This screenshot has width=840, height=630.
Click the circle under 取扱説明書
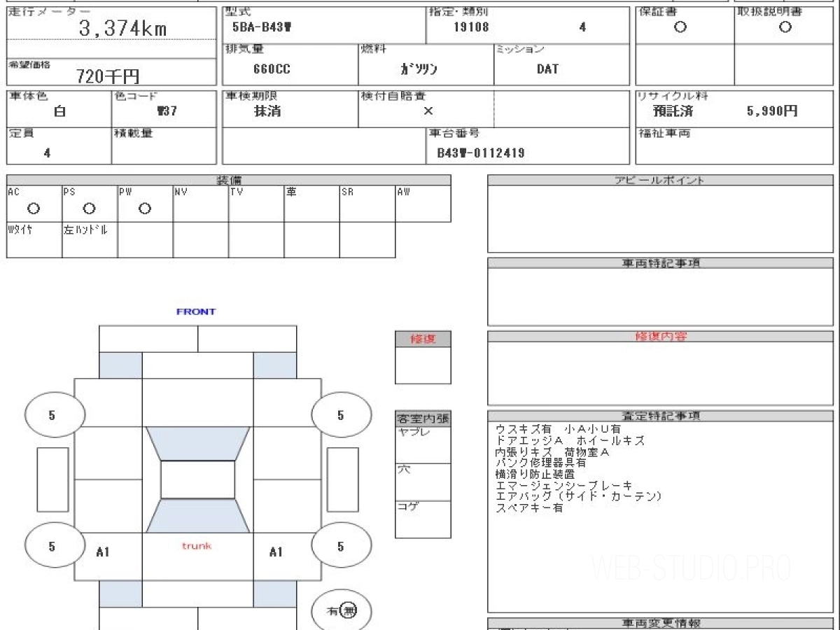click(x=785, y=27)
